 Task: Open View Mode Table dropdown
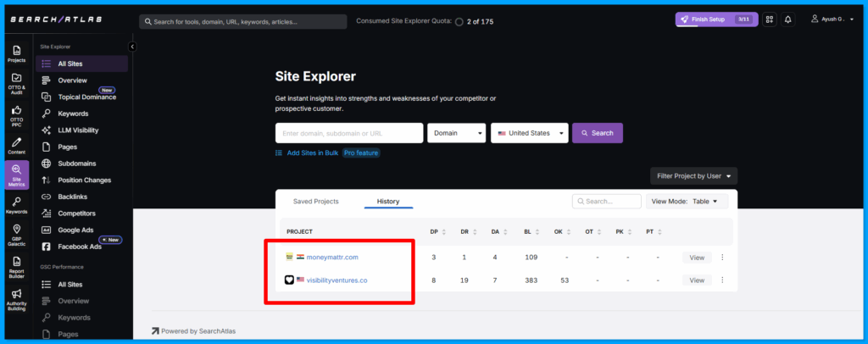tap(687, 202)
